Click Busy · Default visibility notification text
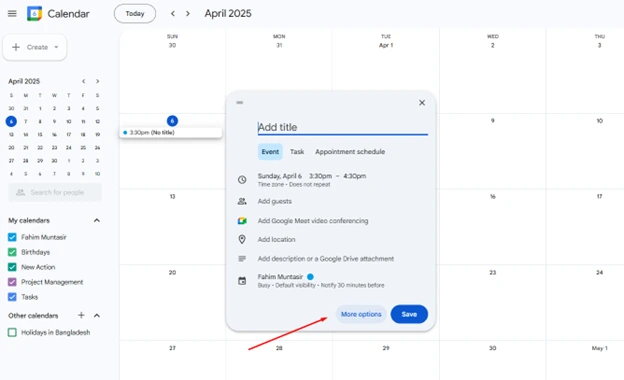 [x=321, y=285]
